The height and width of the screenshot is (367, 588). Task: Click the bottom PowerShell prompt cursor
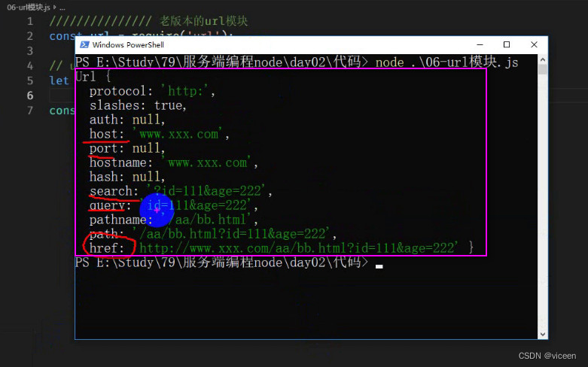tap(379, 266)
